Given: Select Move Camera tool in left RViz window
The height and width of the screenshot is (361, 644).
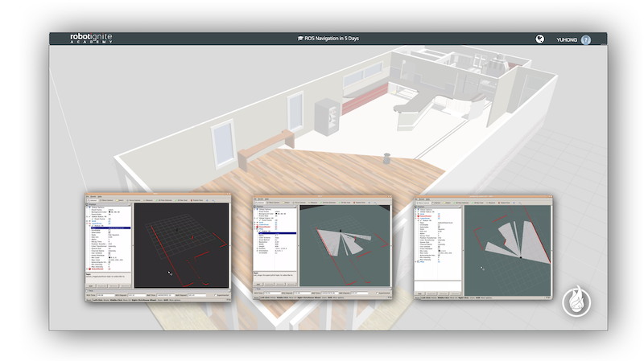Looking at the screenshot, I should [x=106, y=200].
